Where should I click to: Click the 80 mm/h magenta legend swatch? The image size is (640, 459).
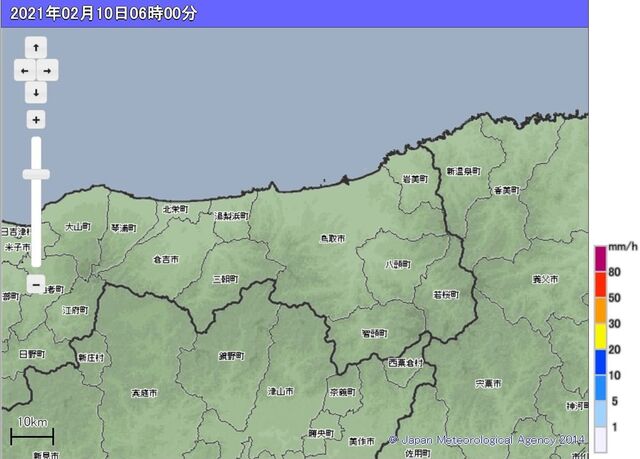[x=600, y=258]
